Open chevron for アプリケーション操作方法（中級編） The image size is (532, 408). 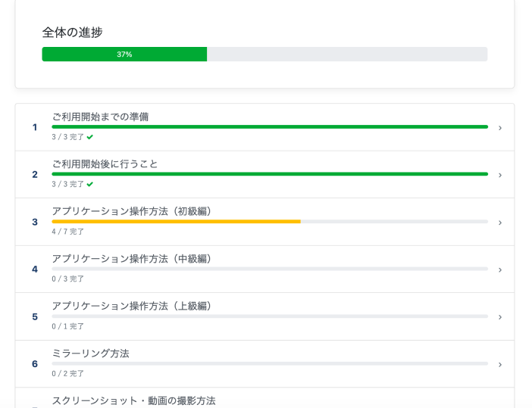[x=499, y=269]
